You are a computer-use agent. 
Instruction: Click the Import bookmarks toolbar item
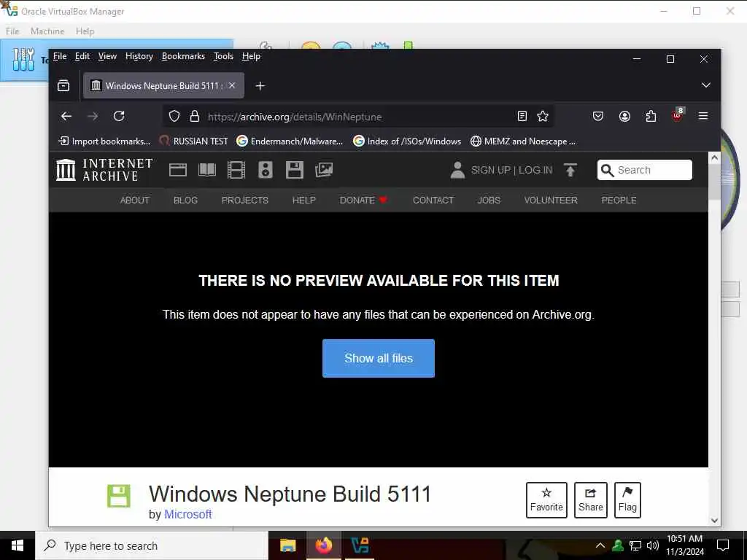[104, 141]
